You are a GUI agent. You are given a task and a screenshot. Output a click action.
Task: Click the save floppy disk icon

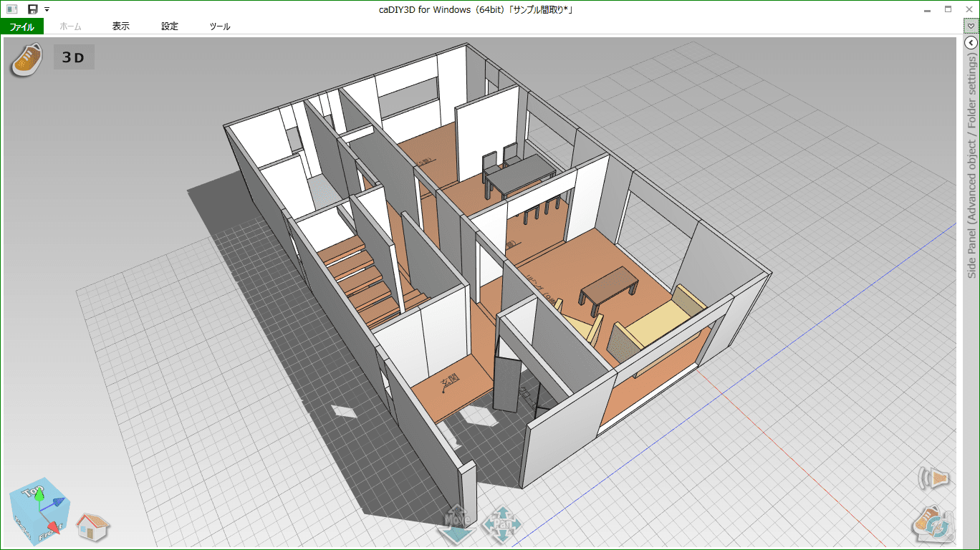(x=33, y=9)
